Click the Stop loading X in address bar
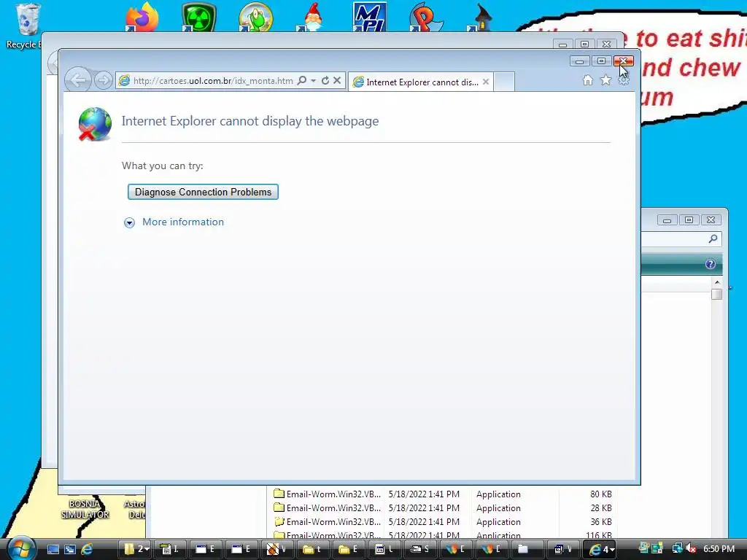 (x=337, y=80)
